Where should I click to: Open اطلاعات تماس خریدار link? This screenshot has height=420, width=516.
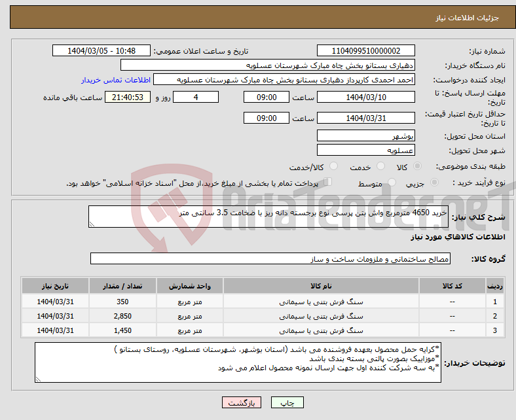pos(116,80)
